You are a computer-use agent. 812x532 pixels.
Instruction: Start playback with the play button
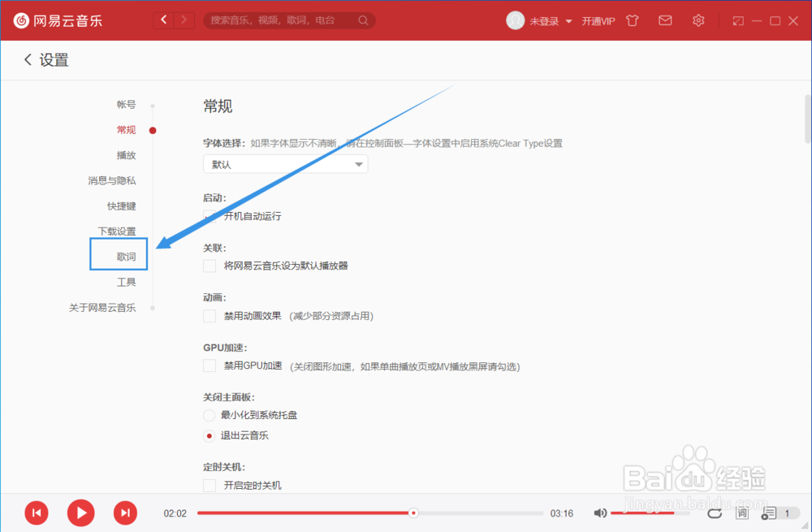click(x=80, y=513)
